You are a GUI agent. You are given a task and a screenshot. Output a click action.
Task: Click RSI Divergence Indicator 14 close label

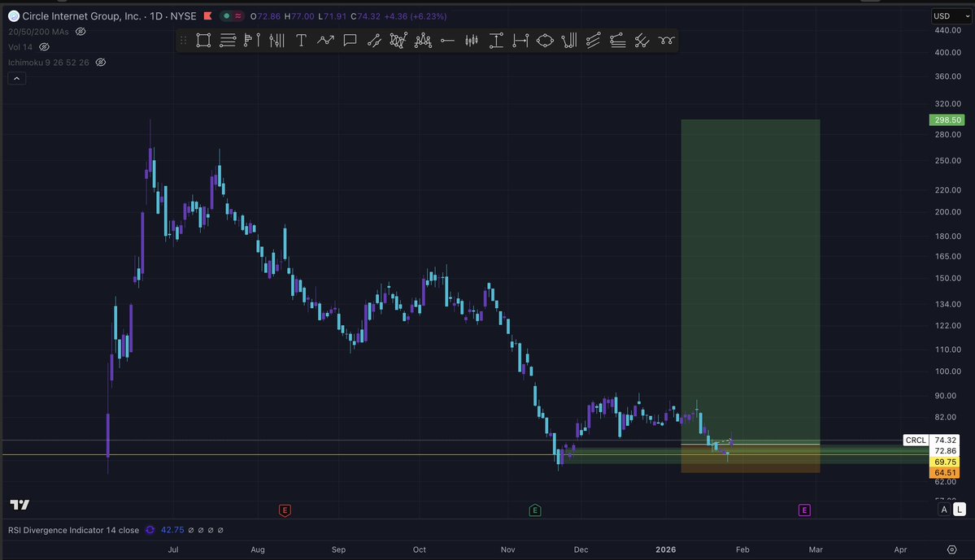(73, 530)
